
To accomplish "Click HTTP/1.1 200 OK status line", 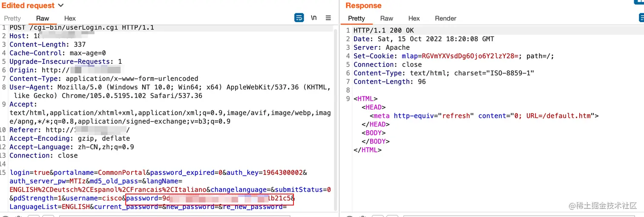I will point(383,31).
